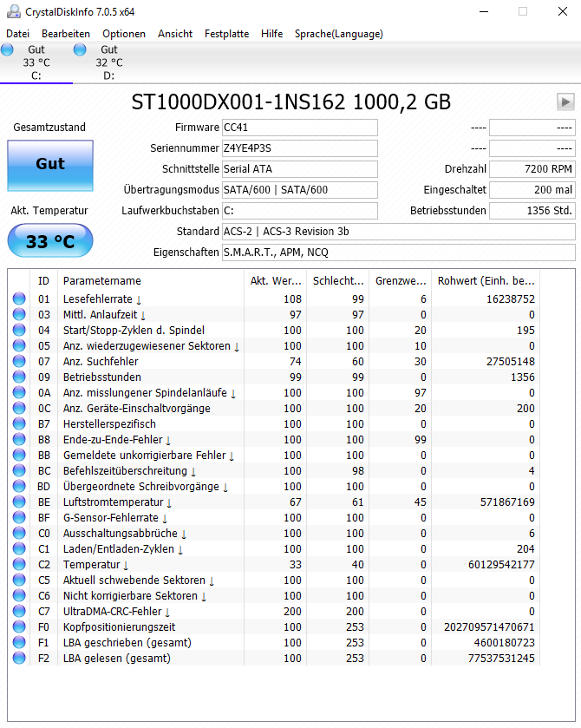Click status icon of Anz. Suchfehler row
The width and height of the screenshot is (581, 728).
(19, 362)
